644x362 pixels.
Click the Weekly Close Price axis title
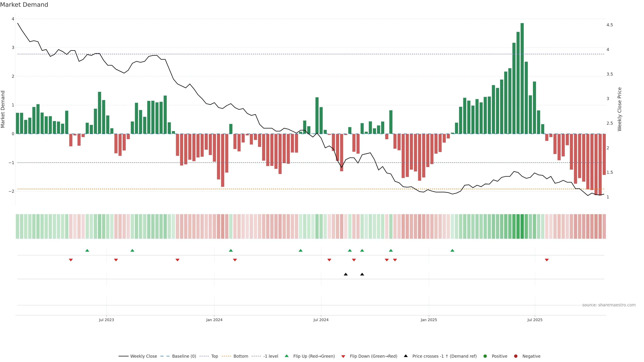click(620, 109)
